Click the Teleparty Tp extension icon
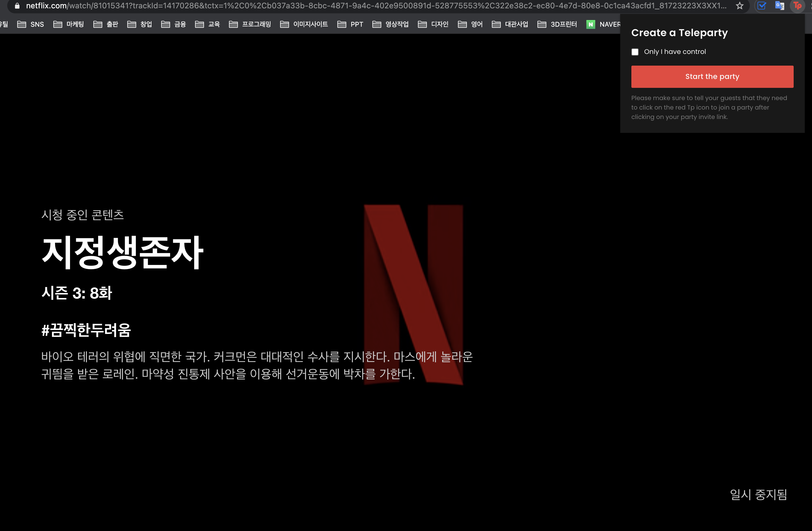812x531 pixels. [797, 6]
